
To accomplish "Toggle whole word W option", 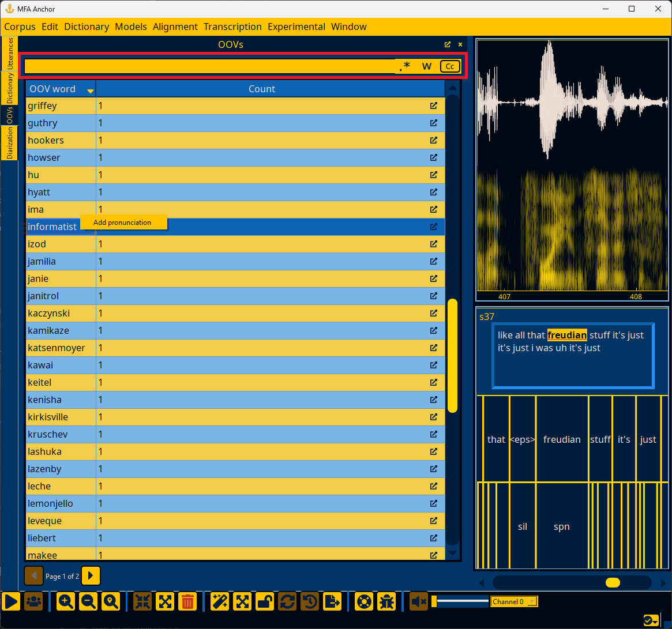I will point(427,66).
